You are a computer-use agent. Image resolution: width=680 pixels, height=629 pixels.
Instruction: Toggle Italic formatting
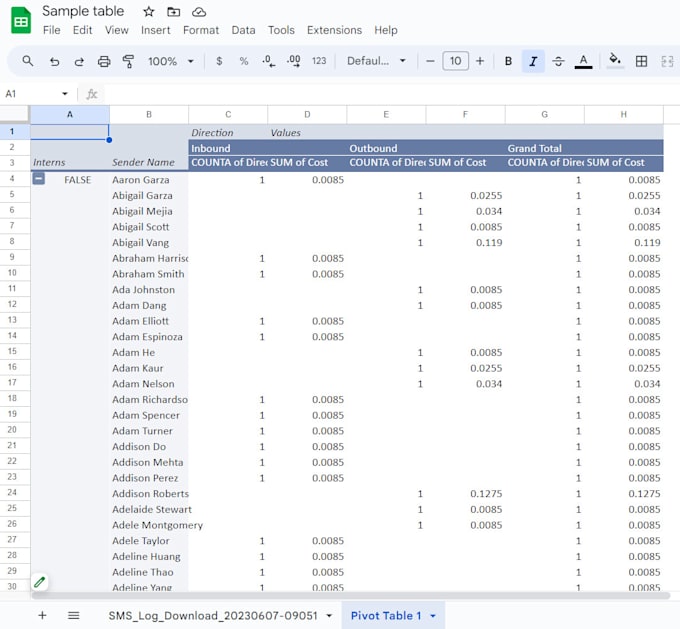pyautogui.click(x=533, y=61)
